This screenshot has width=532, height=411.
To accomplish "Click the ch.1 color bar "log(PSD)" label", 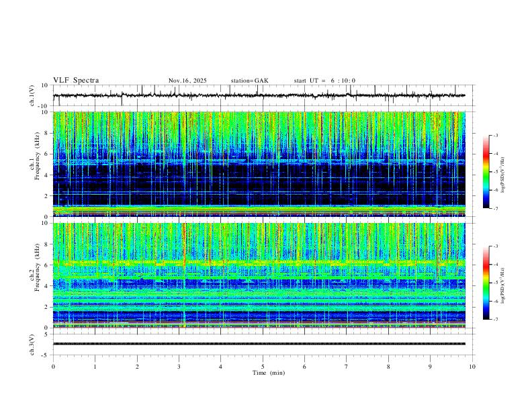I will pyautogui.click(x=502, y=175).
